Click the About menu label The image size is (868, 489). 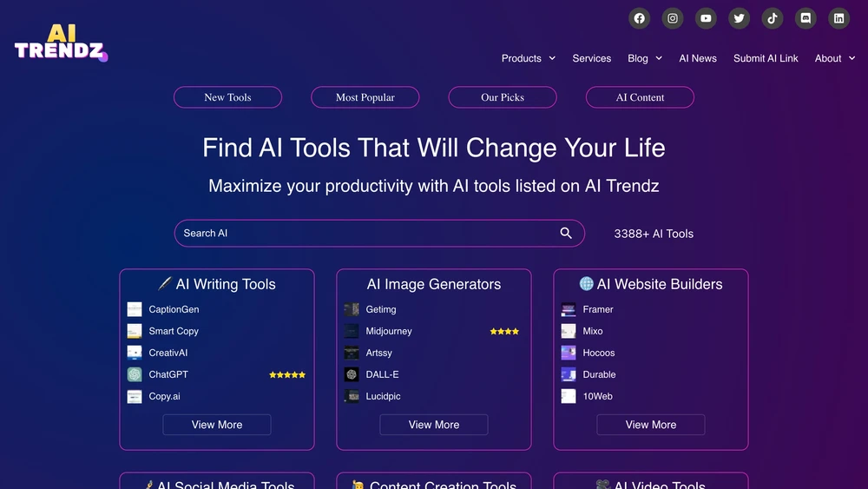point(828,58)
